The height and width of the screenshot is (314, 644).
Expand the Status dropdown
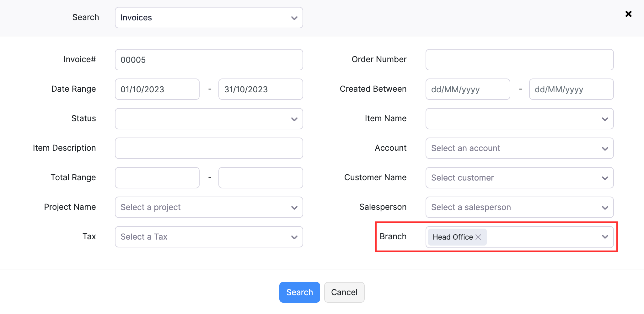click(209, 119)
